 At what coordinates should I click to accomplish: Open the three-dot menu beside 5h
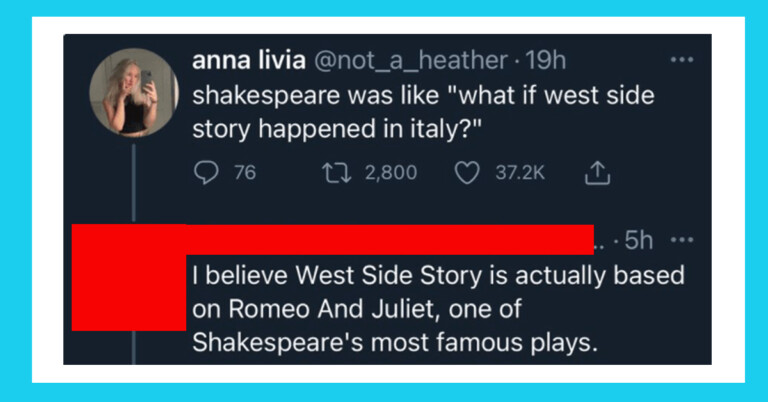pos(681,240)
